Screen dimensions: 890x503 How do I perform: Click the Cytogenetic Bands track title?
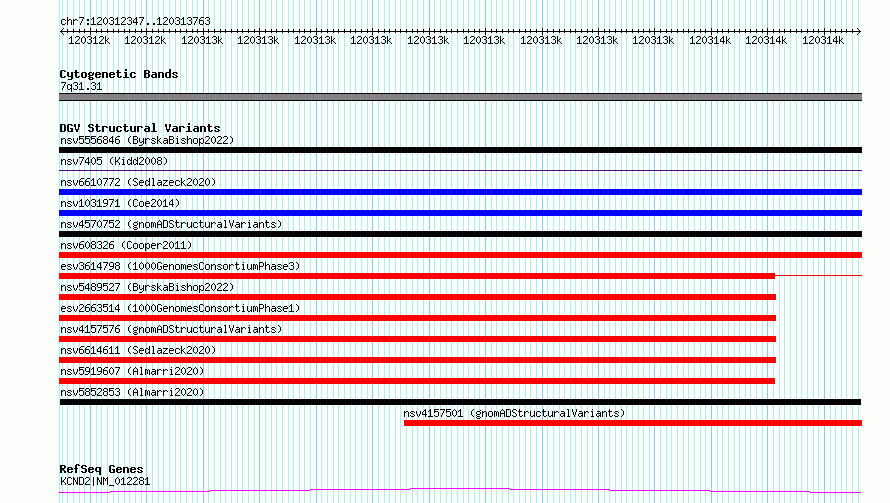[x=119, y=74]
